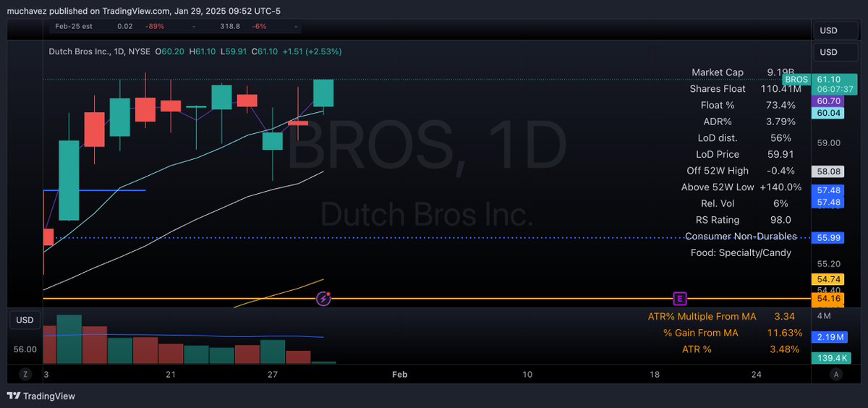868x408 pixels.
Task: Click the 'LoD dist.' row label
Action: pyautogui.click(x=718, y=137)
